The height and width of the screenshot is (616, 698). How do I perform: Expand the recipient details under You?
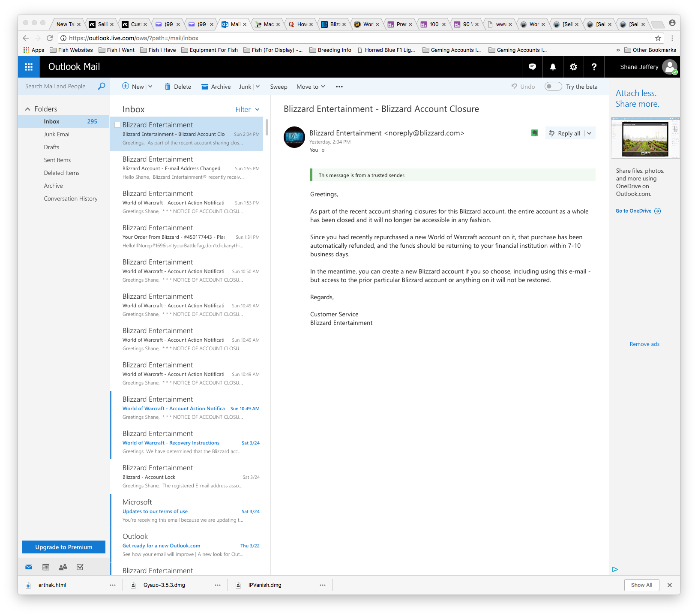click(x=323, y=150)
